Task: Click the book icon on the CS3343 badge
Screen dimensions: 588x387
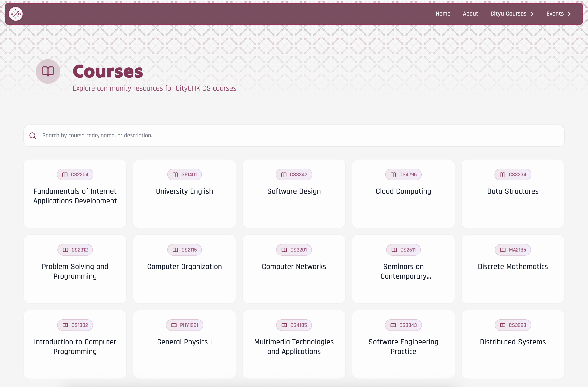Action: click(393, 325)
